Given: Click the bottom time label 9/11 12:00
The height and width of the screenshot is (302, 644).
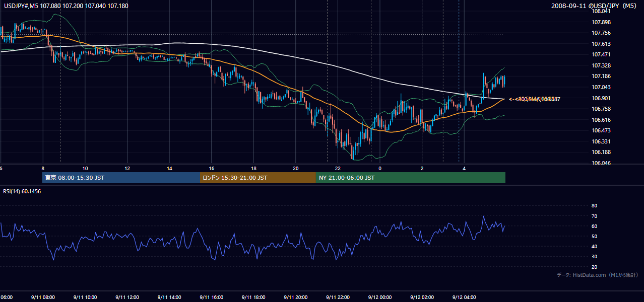Looking at the screenshot, I should [x=127, y=297].
